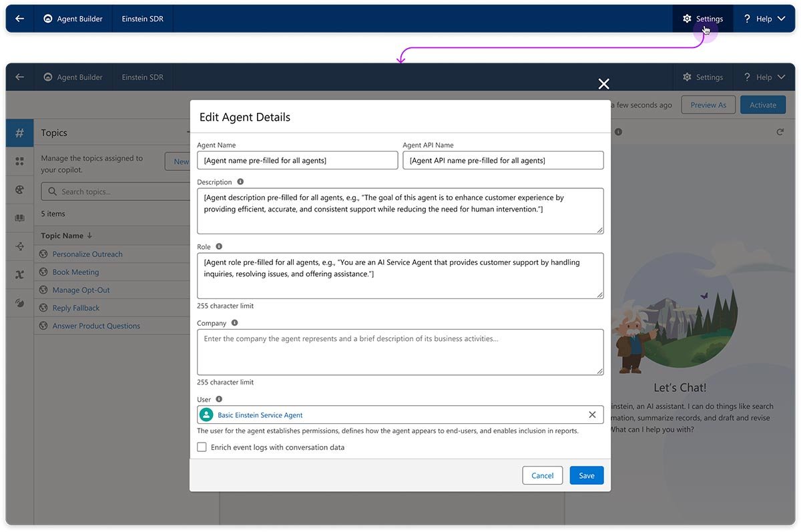
Task: Save the agent details
Action: tap(585, 475)
